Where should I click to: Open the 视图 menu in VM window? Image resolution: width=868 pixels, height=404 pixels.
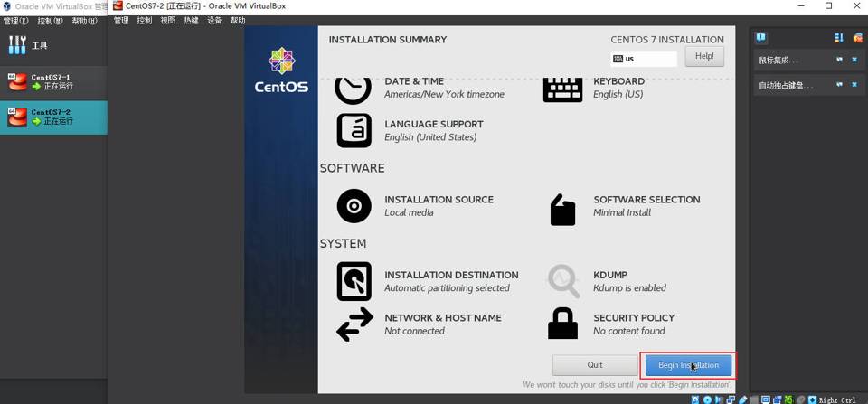click(x=168, y=21)
